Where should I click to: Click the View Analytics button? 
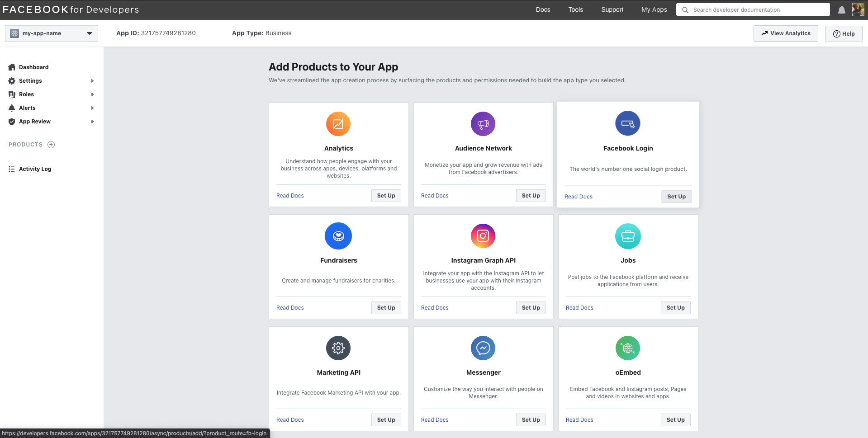786,33
